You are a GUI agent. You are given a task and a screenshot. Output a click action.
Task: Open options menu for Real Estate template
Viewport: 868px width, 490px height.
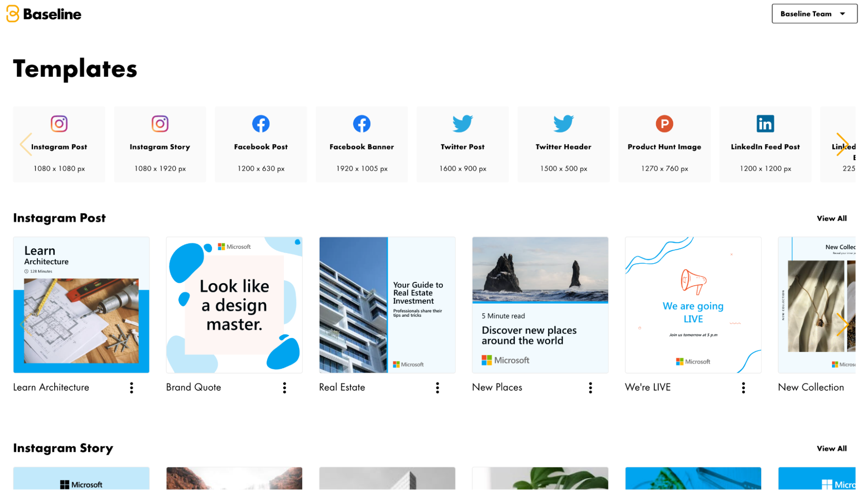[438, 388]
